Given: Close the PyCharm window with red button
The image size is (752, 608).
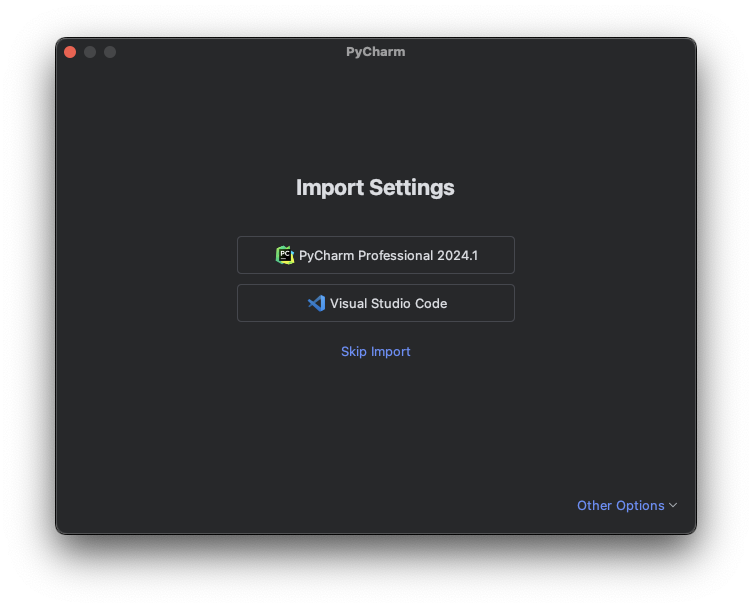Looking at the screenshot, I should pos(70,52).
